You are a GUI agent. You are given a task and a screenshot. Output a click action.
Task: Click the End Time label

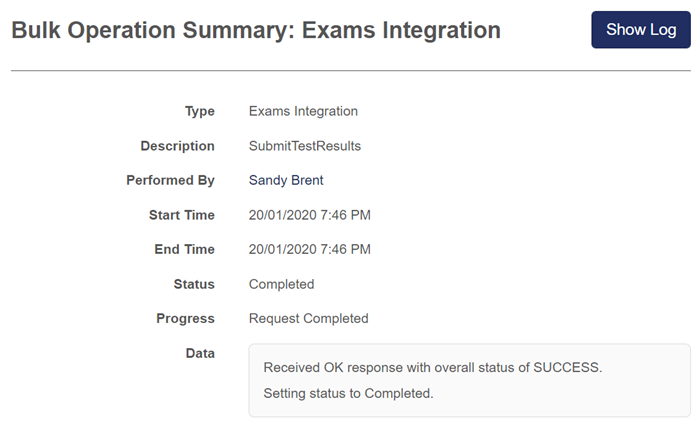point(184,249)
